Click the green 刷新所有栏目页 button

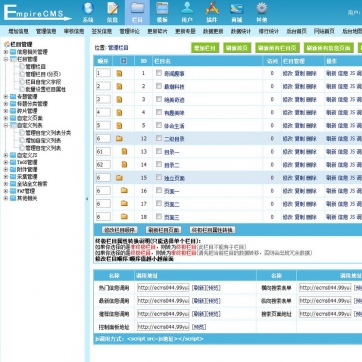pyautogui.click(x=277, y=48)
